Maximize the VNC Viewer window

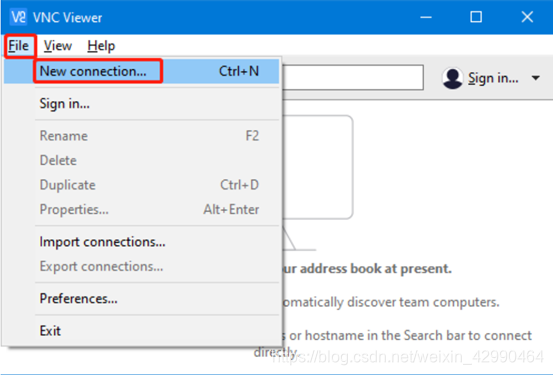476,17
